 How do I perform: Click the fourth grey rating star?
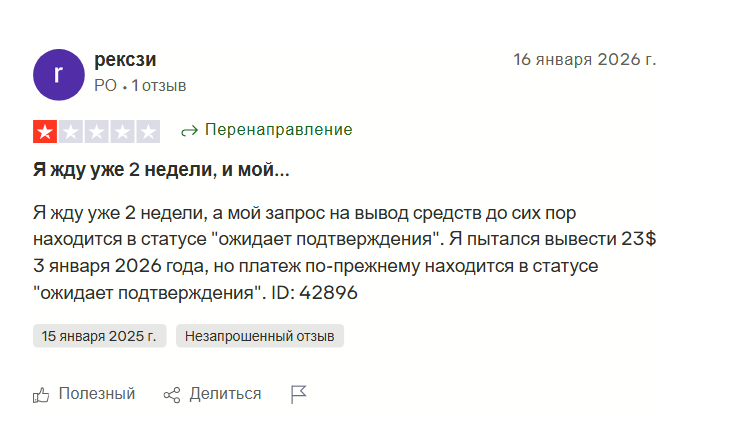(x=122, y=131)
